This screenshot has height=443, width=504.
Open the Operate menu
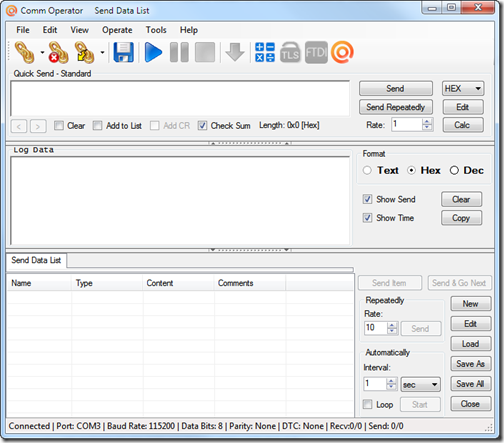click(117, 30)
